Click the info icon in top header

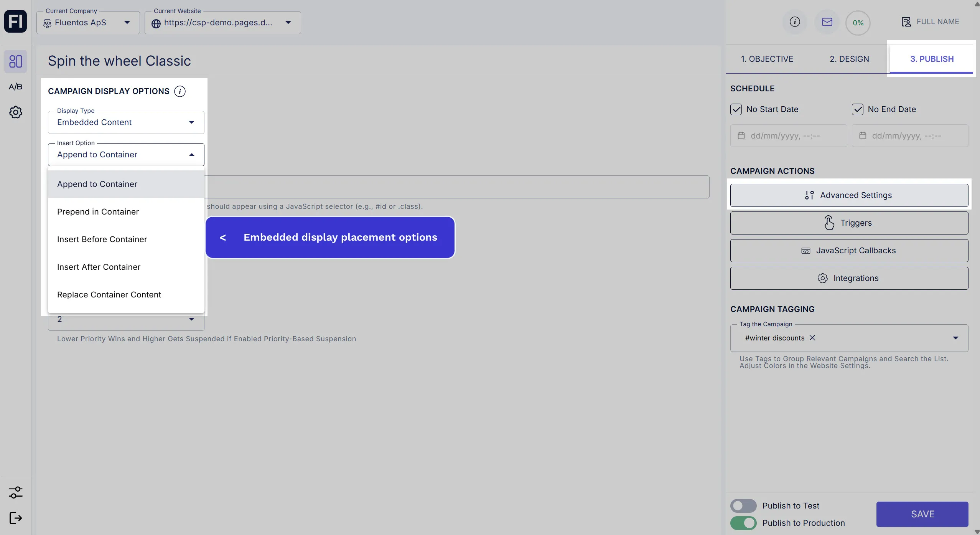coord(795,22)
